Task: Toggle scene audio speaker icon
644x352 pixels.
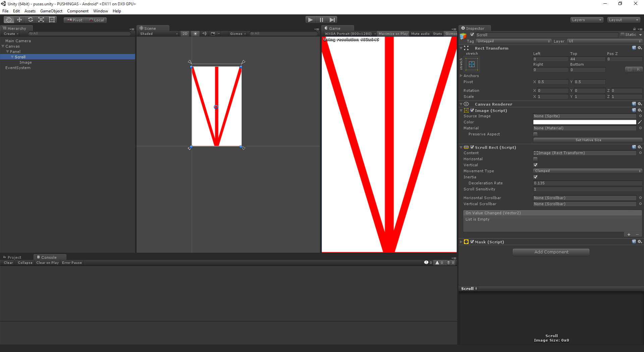Action: click(204, 34)
